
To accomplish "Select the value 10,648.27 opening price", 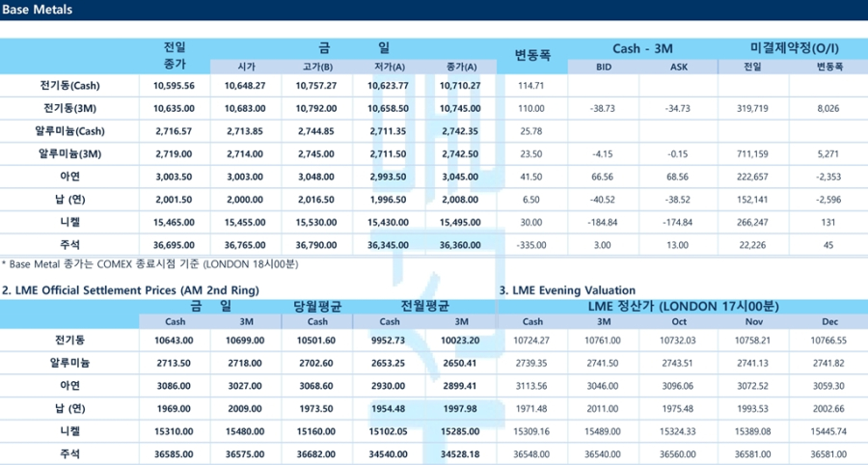I will coord(245,86).
